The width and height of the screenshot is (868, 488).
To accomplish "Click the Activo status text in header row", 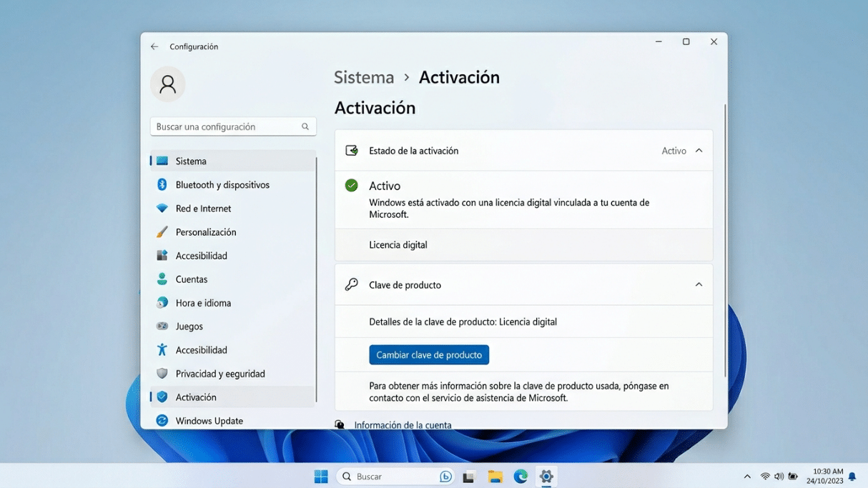I will (x=674, y=151).
